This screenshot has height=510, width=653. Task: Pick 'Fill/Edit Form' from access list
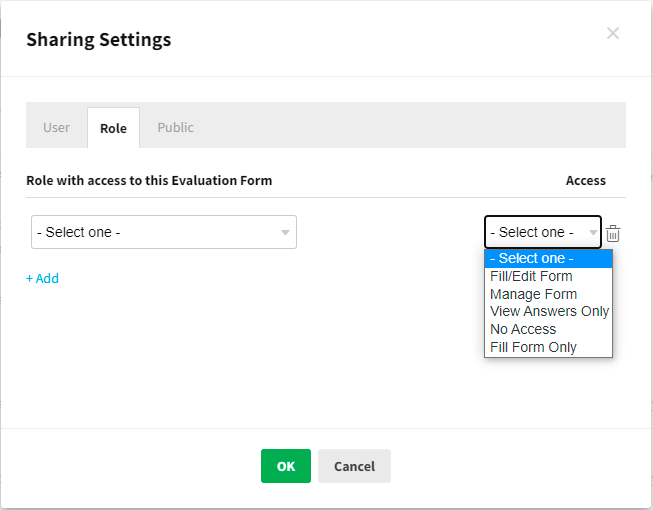pyautogui.click(x=531, y=276)
